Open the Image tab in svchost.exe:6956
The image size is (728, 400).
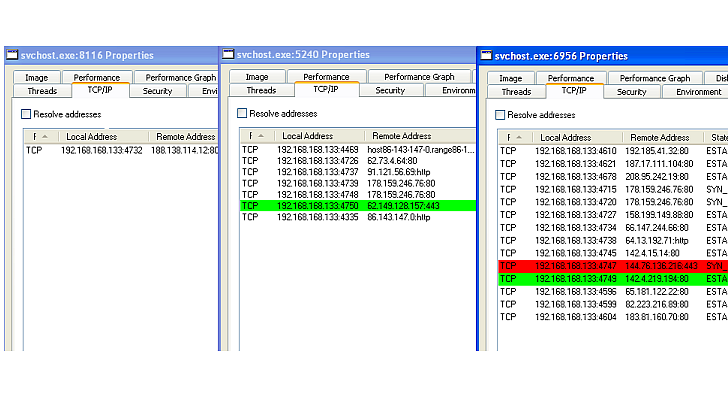pyautogui.click(x=511, y=78)
